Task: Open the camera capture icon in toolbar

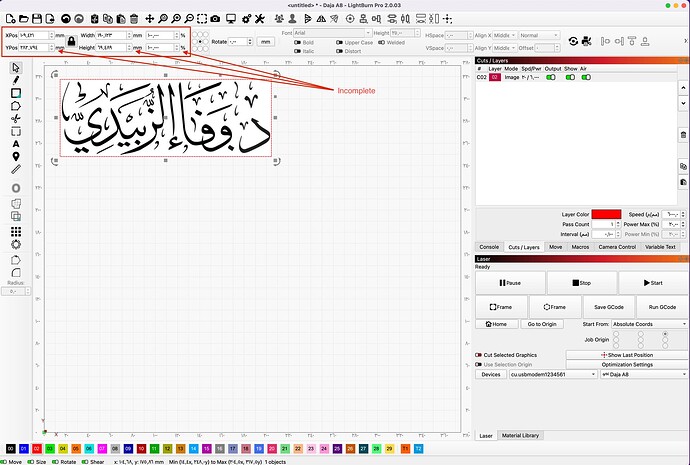Action: coord(214,19)
